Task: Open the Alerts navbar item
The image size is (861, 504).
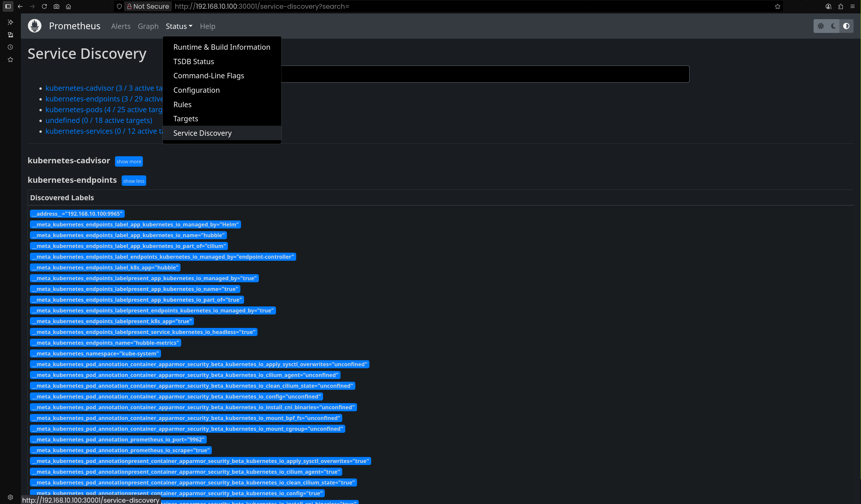Action: (121, 26)
